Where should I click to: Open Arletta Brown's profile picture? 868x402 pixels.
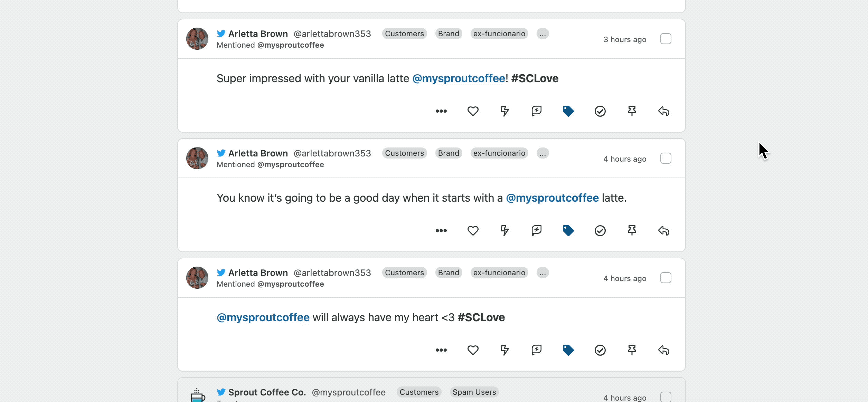click(197, 39)
